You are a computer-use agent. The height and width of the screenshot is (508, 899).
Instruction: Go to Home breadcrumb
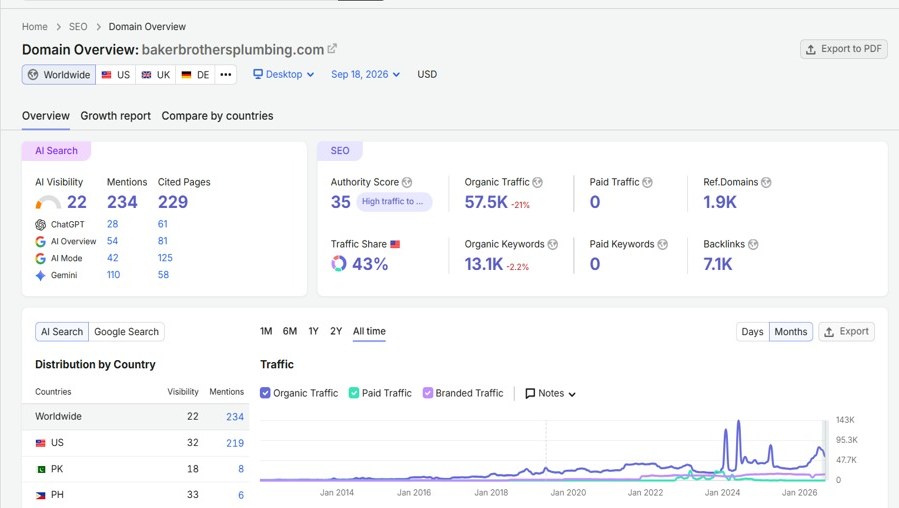(34, 26)
